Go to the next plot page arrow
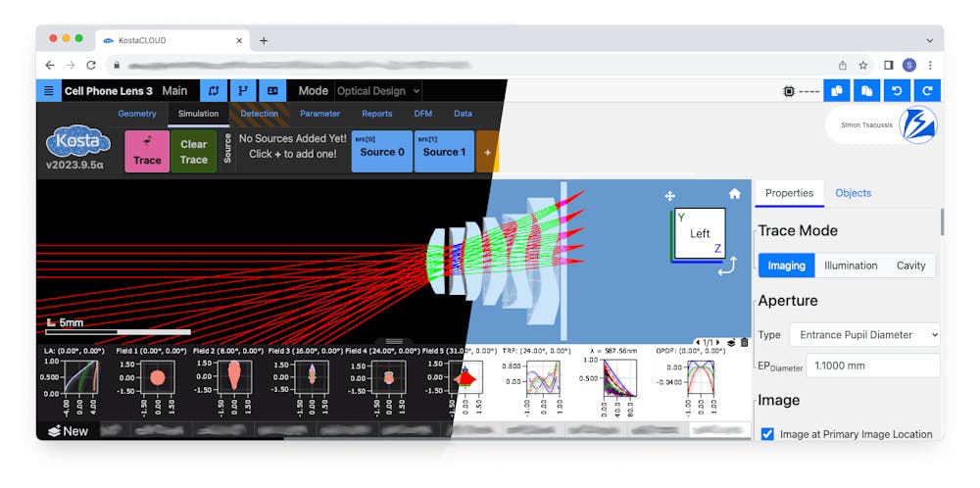The width and height of the screenshot is (980, 488). (x=718, y=342)
